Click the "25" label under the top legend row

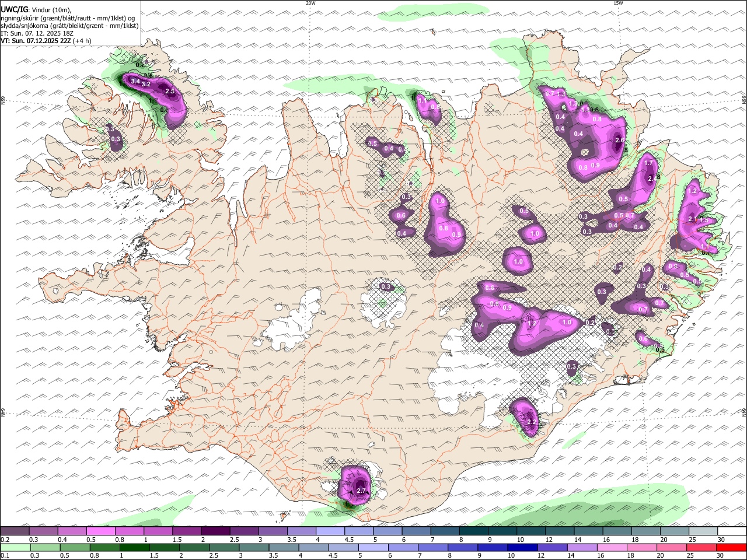tap(692, 540)
